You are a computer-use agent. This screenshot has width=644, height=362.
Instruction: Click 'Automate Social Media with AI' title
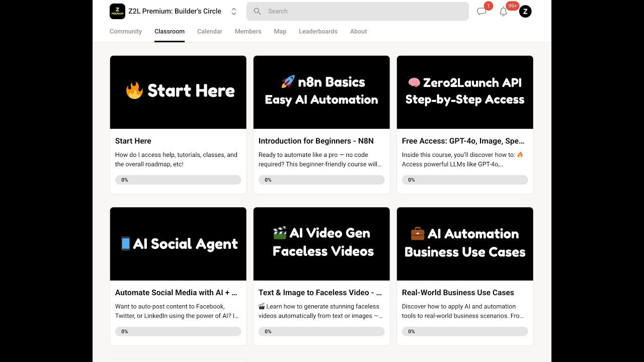pos(176,292)
